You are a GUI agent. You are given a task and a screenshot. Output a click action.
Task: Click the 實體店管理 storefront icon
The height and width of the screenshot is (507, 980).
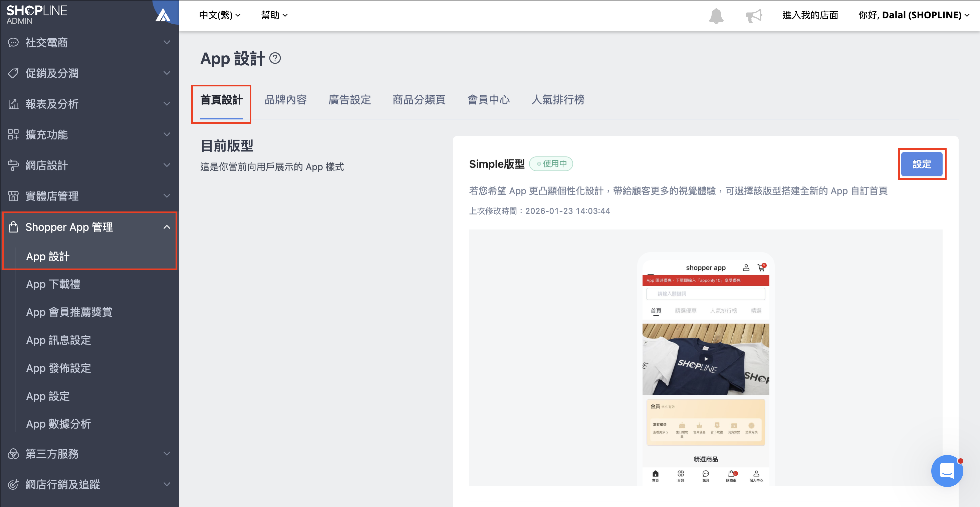tap(13, 196)
